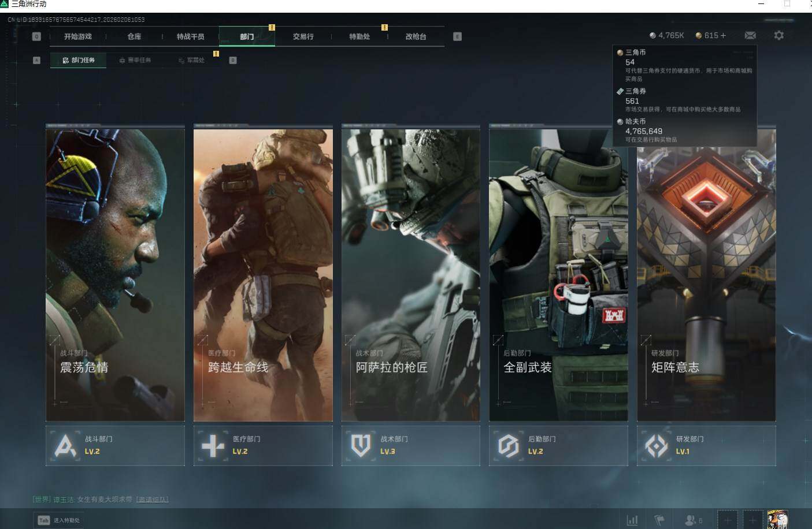Image resolution: width=812 pixels, height=529 pixels.
Task: Click the statistics bar chart icon
Action: click(632, 520)
